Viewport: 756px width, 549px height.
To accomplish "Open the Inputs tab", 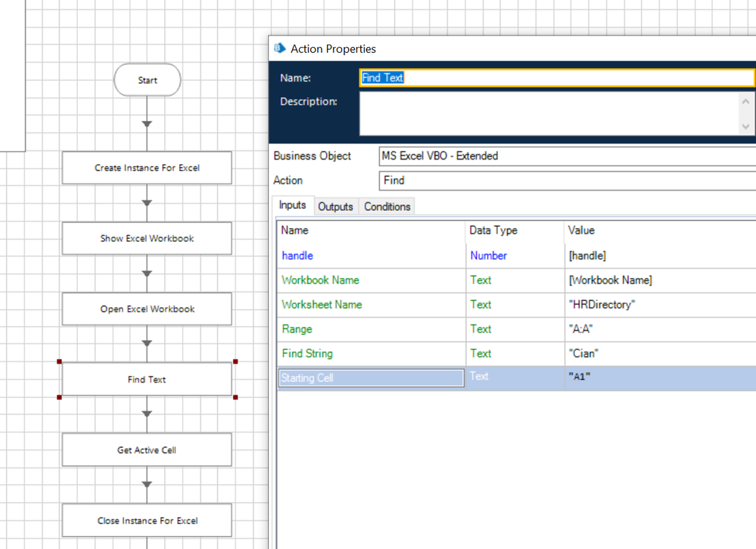I will (x=292, y=206).
